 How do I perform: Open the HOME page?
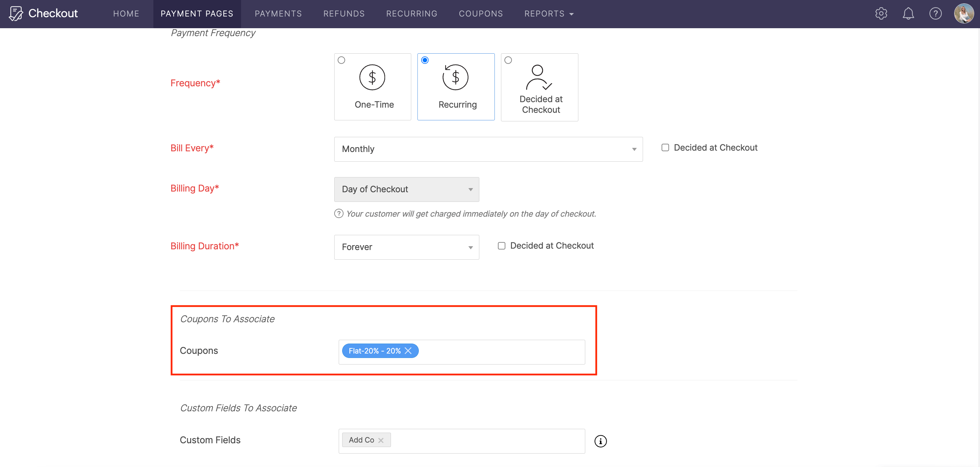[x=126, y=13]
